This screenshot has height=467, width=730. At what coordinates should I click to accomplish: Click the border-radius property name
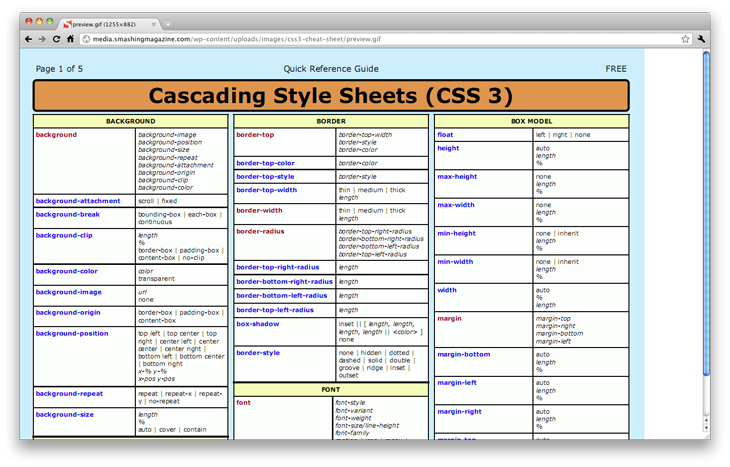coord(261,231)
